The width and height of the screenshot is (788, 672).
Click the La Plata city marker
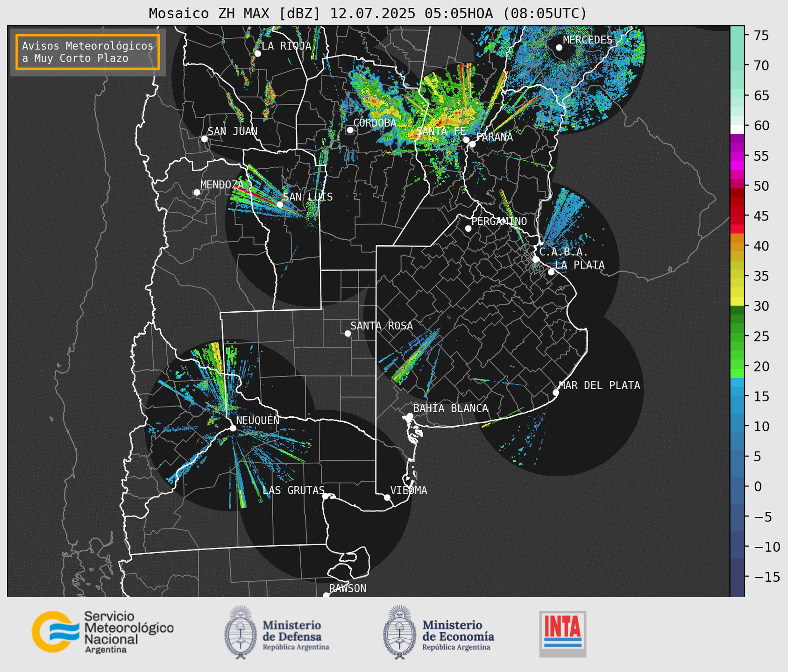[551, 272]
